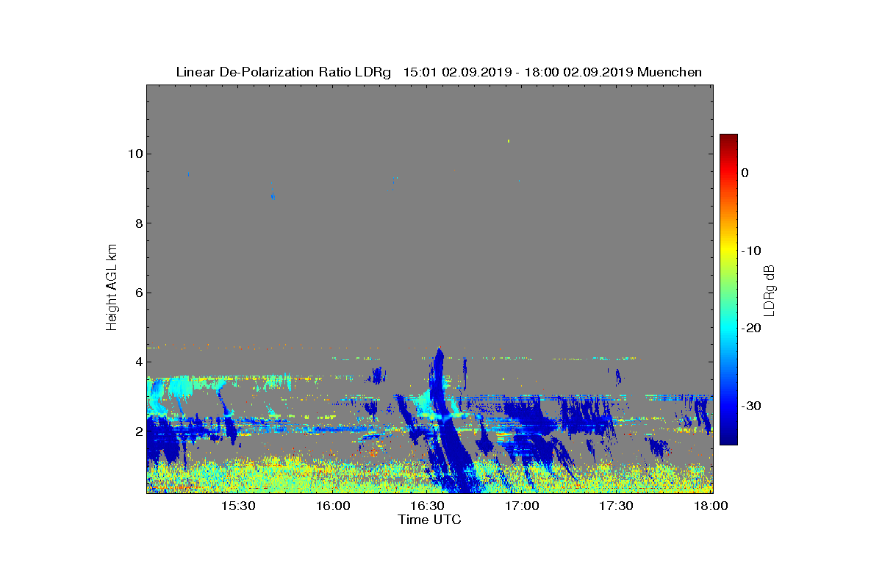Click the 'Height AGL km' axis label
This screenshot has height=588, width=882.
[x=112, y=289]
